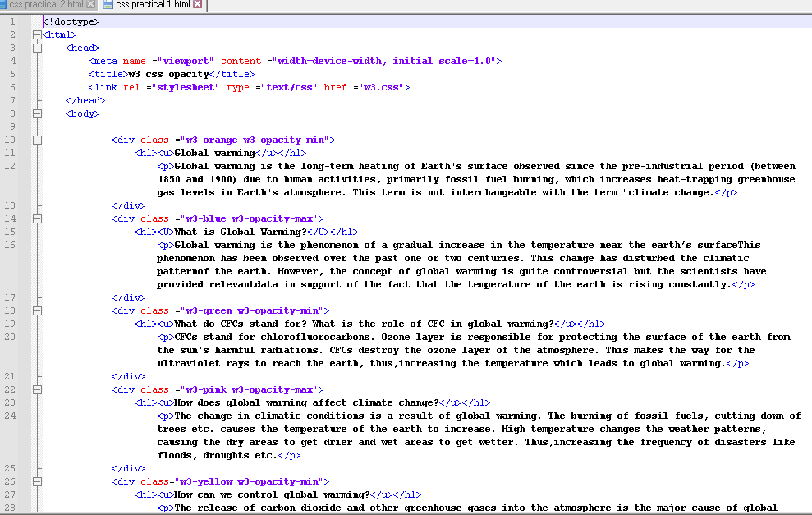Select the css practical 1.html tab
This screenshot has height=515, width=812.
[x=152, y=5]
